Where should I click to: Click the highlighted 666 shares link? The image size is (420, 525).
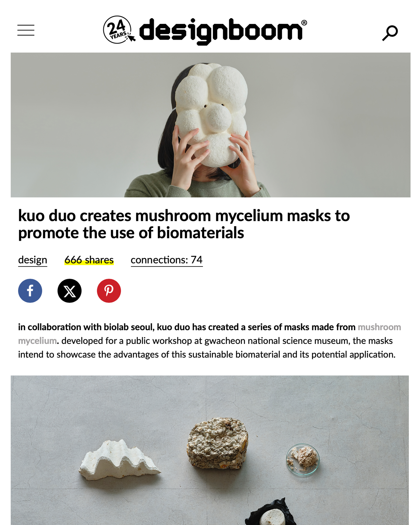(89, 260)
